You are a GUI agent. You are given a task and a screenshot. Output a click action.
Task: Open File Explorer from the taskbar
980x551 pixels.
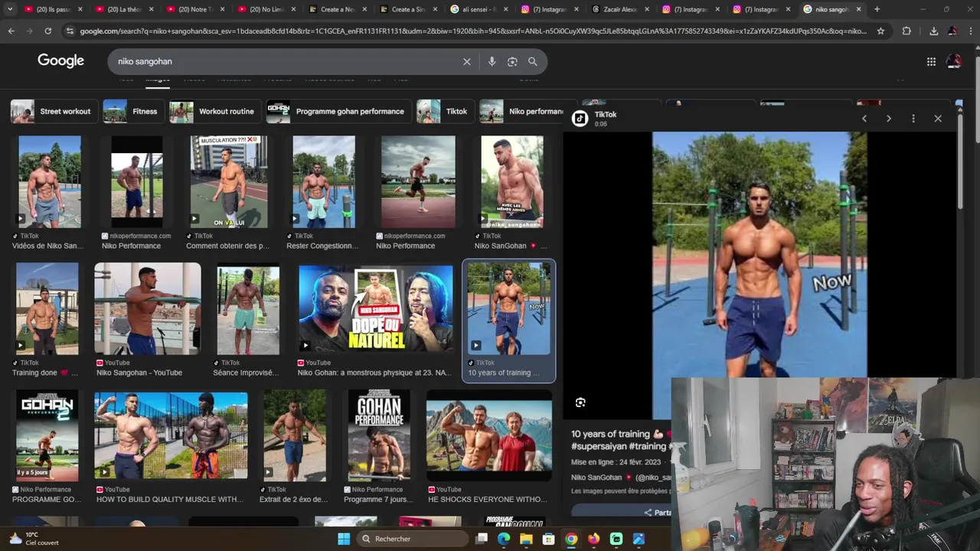[526, 539]
